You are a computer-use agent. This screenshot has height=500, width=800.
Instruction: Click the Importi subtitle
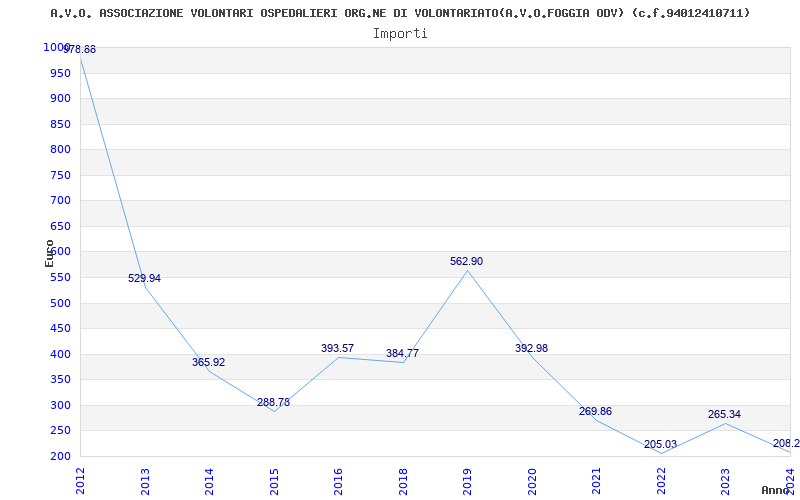tap(400, 34)
